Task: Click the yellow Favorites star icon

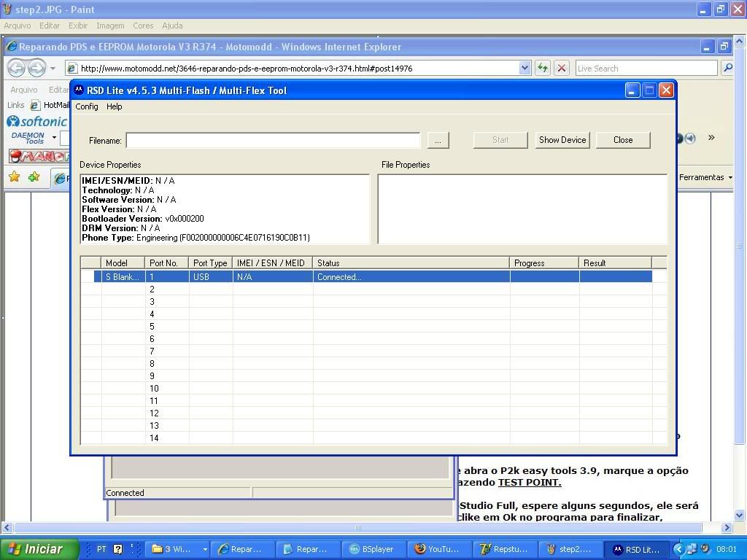Action: point(15,177)
